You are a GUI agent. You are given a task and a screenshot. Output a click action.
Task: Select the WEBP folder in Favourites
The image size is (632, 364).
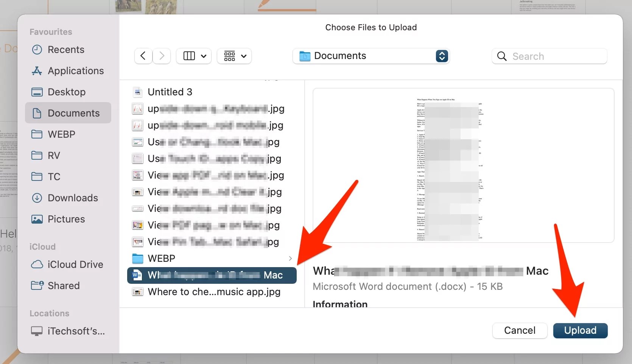(x=62, y=134)
